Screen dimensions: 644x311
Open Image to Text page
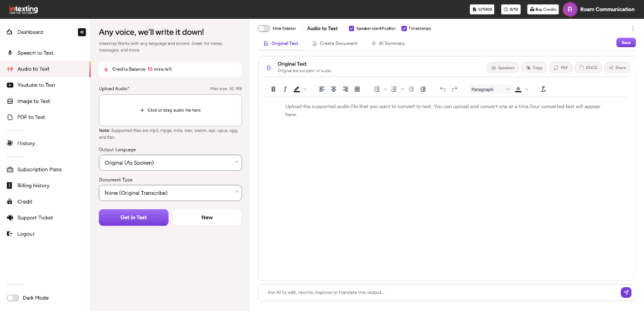click(x=34, y=101)
